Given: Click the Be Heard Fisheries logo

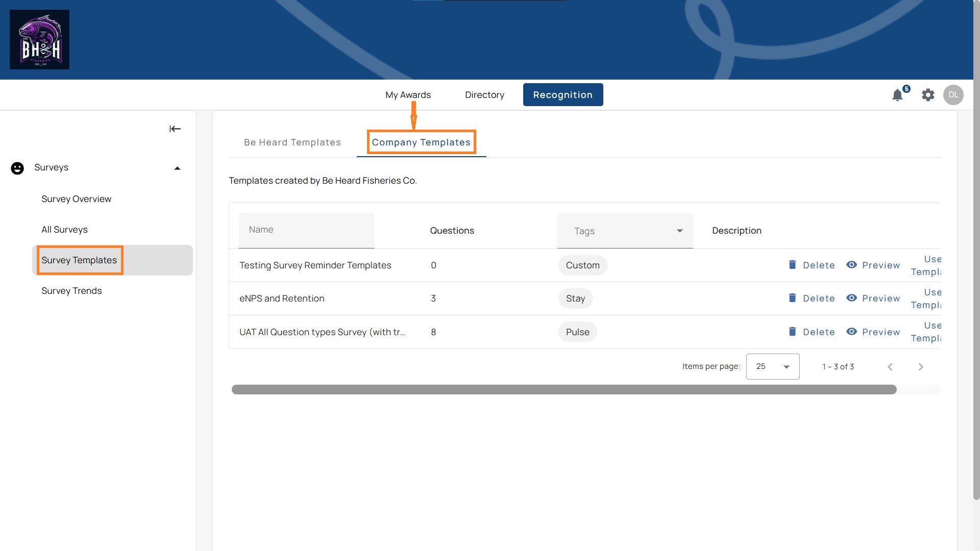Looking at the screenshot, I should [x=39, y=39].
